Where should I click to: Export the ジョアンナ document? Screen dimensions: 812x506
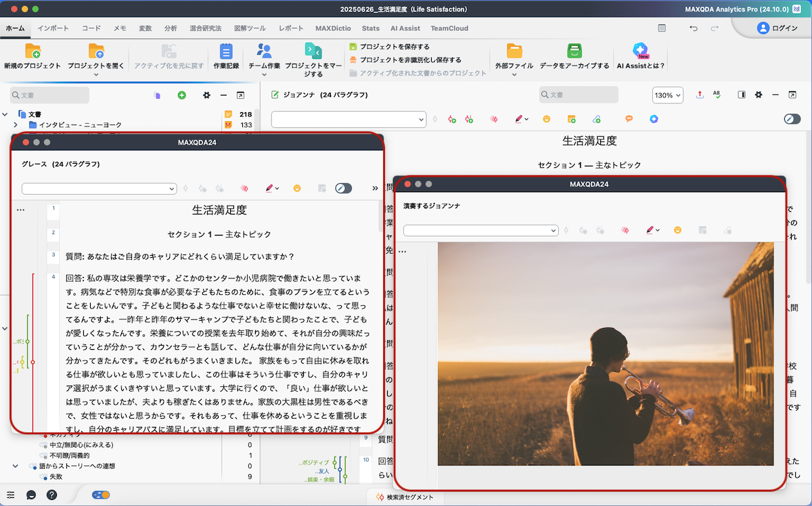pyautogui.click(x=700, y=95)
